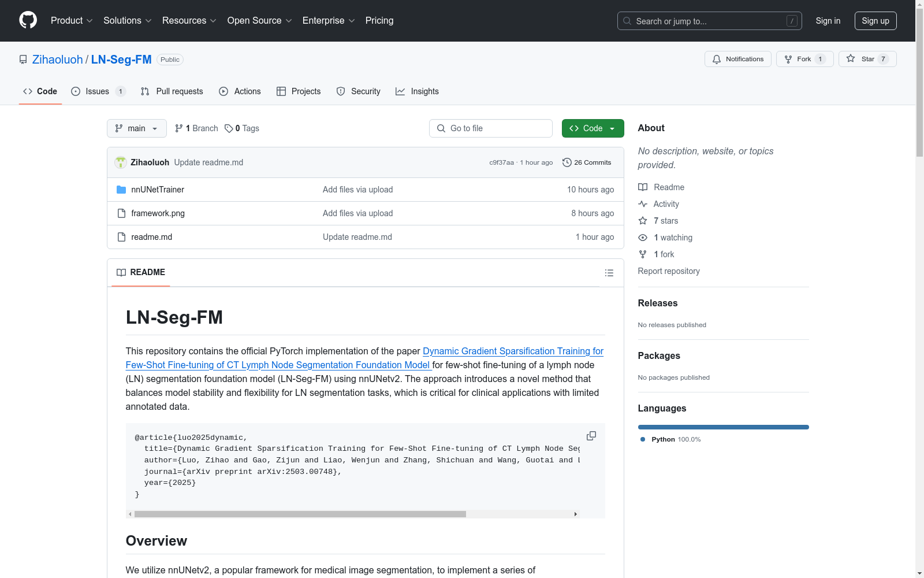Open the Zihaoluoh owner profile link

(58, 60)
